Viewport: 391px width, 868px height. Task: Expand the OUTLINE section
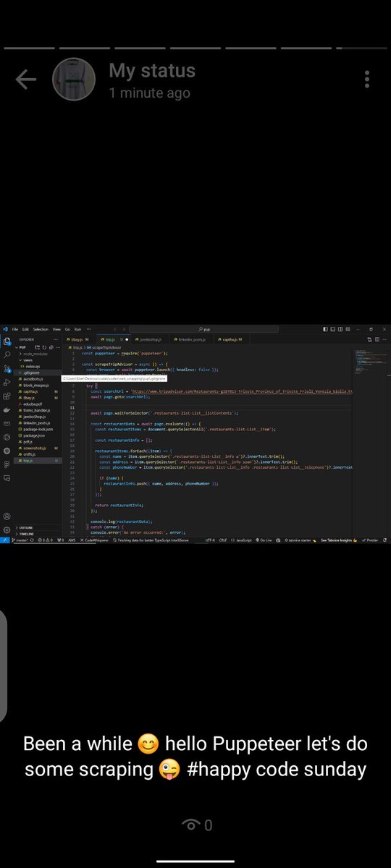[26, 527]
